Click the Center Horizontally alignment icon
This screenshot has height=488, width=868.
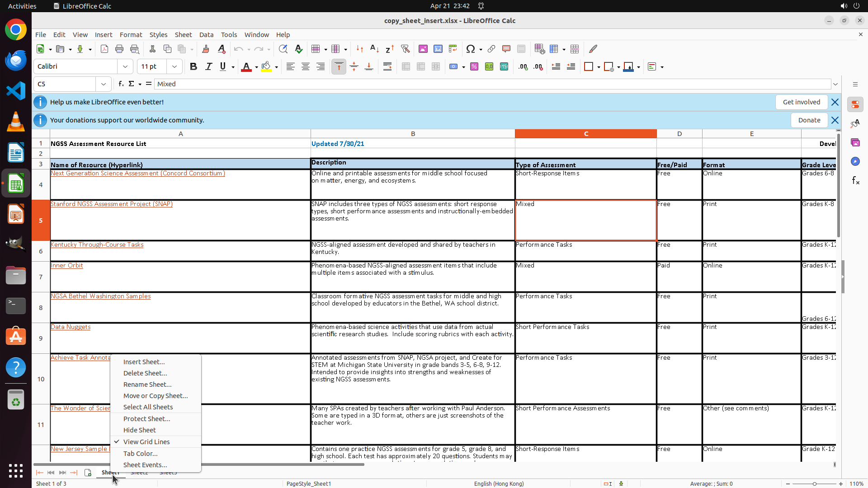(x=306, y=67)
